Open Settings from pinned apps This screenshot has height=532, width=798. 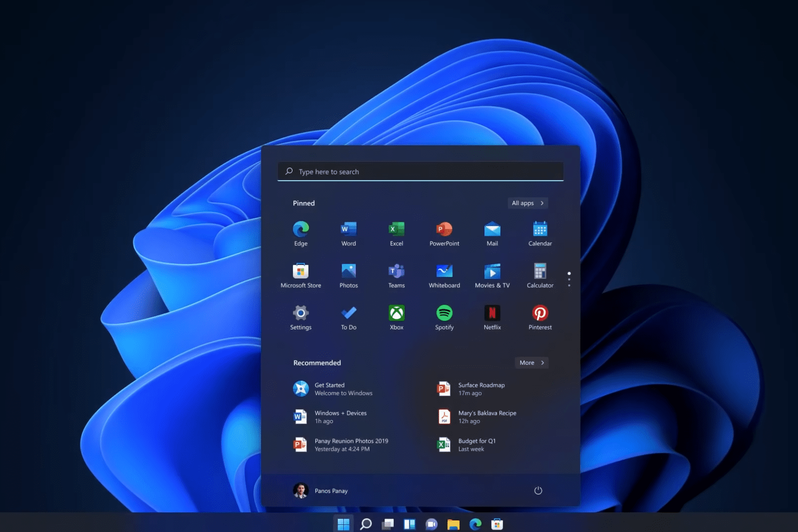[301, 317]
